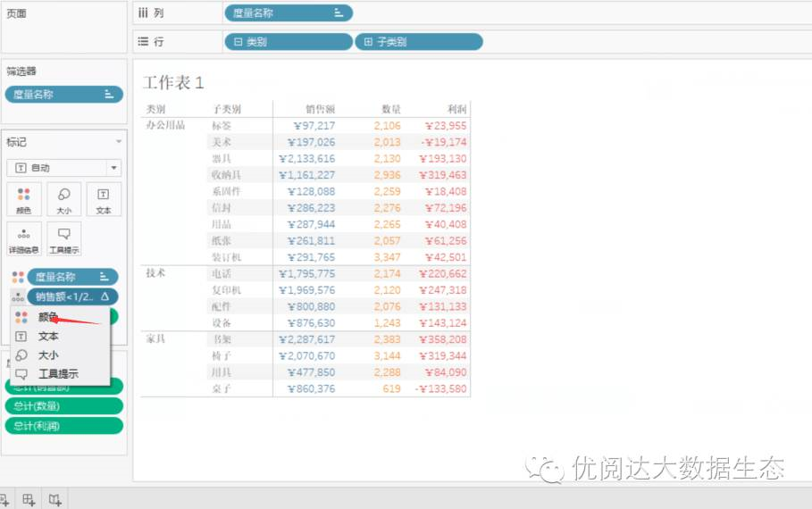Select the 技术 category label
The image size is (812, 509).
(x=155, y=273)
